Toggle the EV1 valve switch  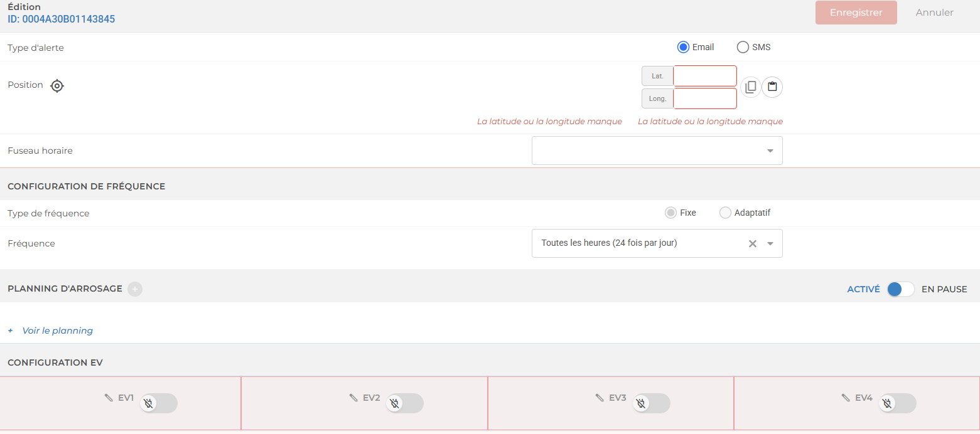click(x=158, y=403)
